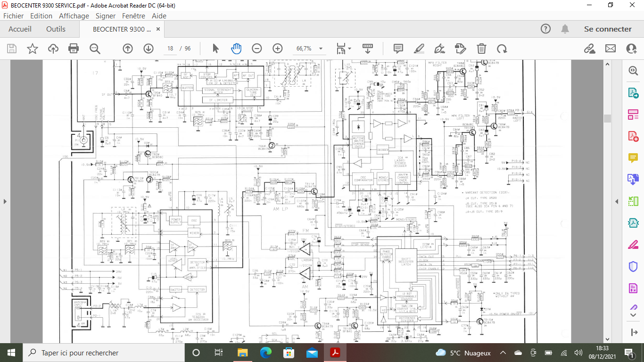
Task: Open Microsoft Edge from the taskbar
Action: (x=266, y=353)
